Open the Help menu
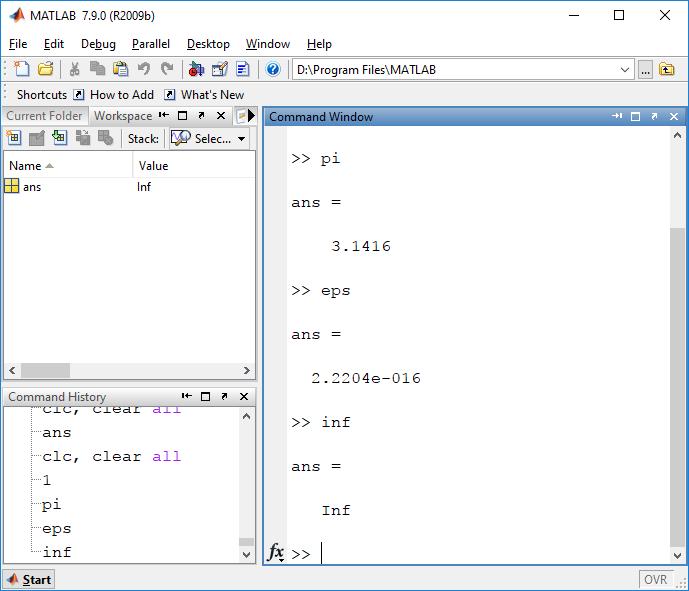689x591 pixels. click(x=319, y=44)
